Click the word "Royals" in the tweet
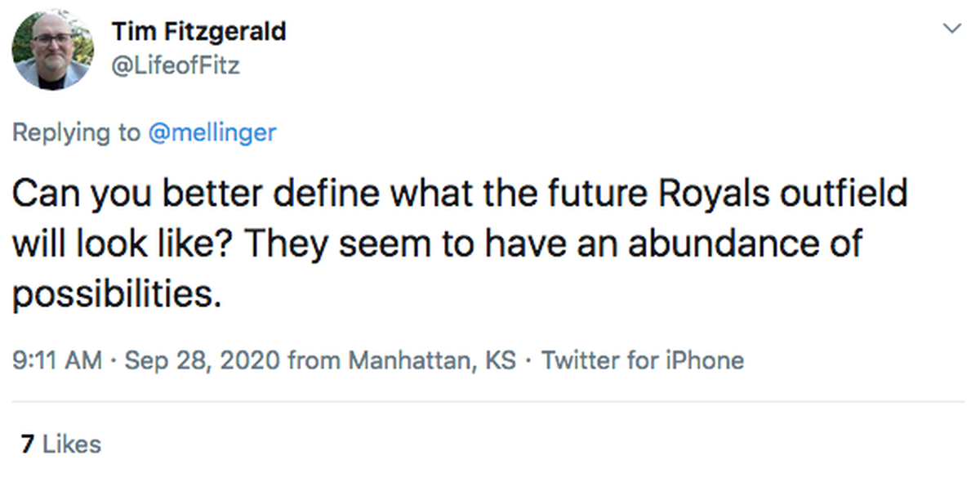 [700, 198]
